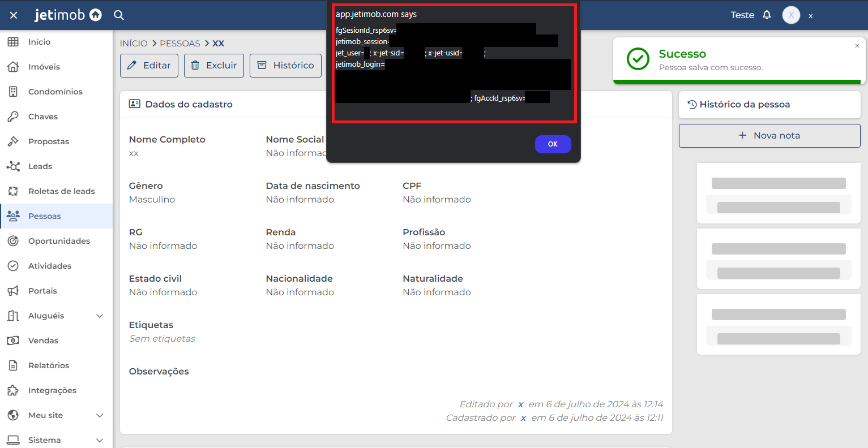Click the Chaves key icon
The image size is (868, 448).
(13, 117)
